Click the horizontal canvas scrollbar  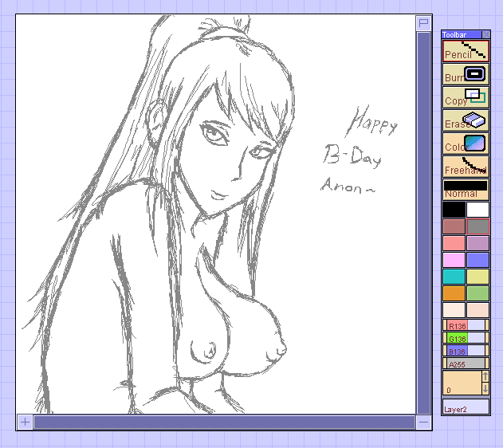click(223, 422)
